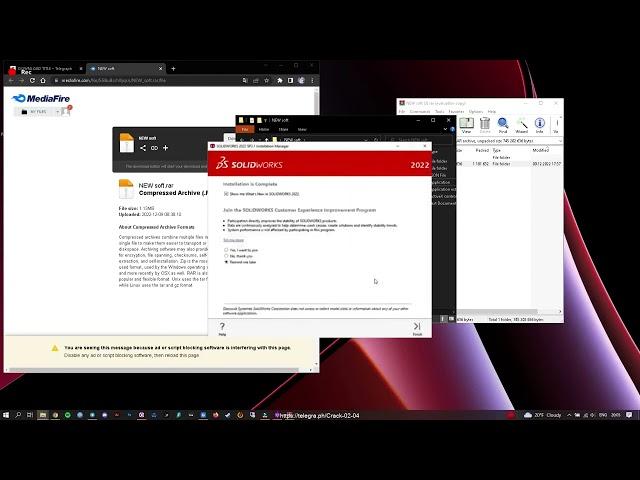The image size is (640, 480).
Task: Click the MediaFire page horizontal scrollbar
Action: [x=154, y=370]
